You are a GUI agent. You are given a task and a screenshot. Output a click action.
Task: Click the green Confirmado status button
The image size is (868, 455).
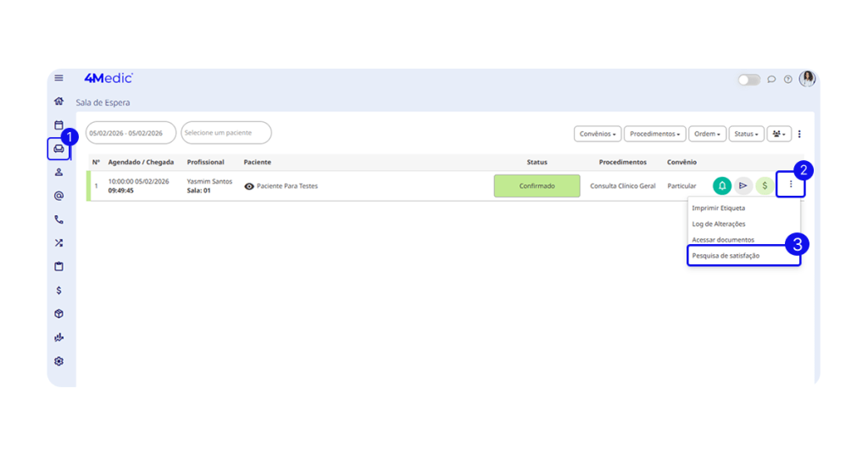tap(537, 186)
